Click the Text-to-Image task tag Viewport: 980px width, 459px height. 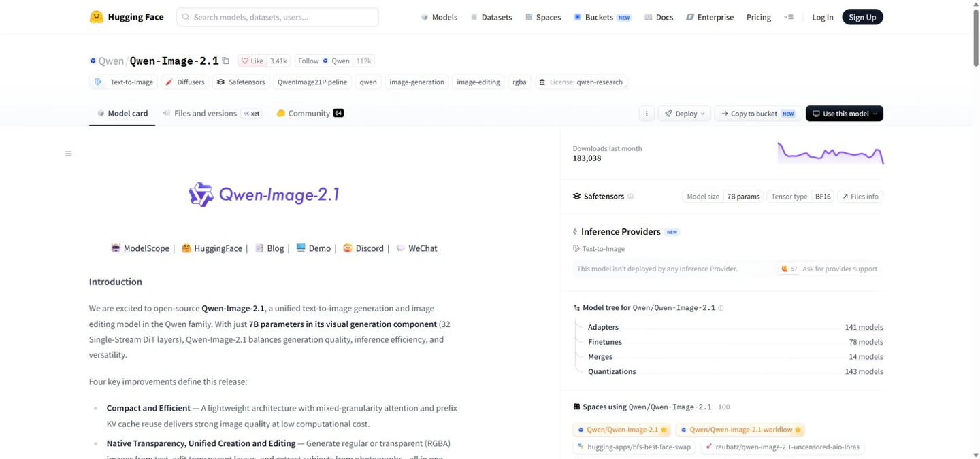[124, 82]
